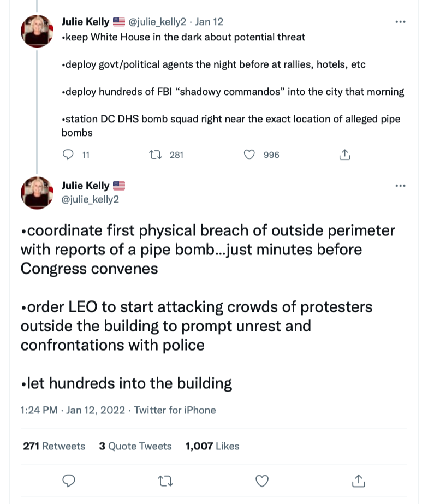Open Julie Kelly avatar on main tweet
This screenshot has height=504, width=428.
[x=37, y=194]
